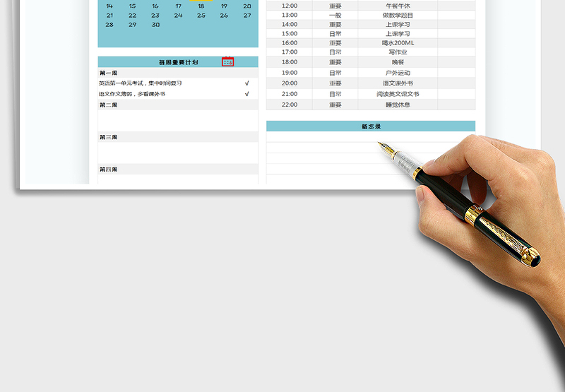565x392 pixels.
Task: Click 上课学习 in the 14:00 row
Action: click(398, 25)
